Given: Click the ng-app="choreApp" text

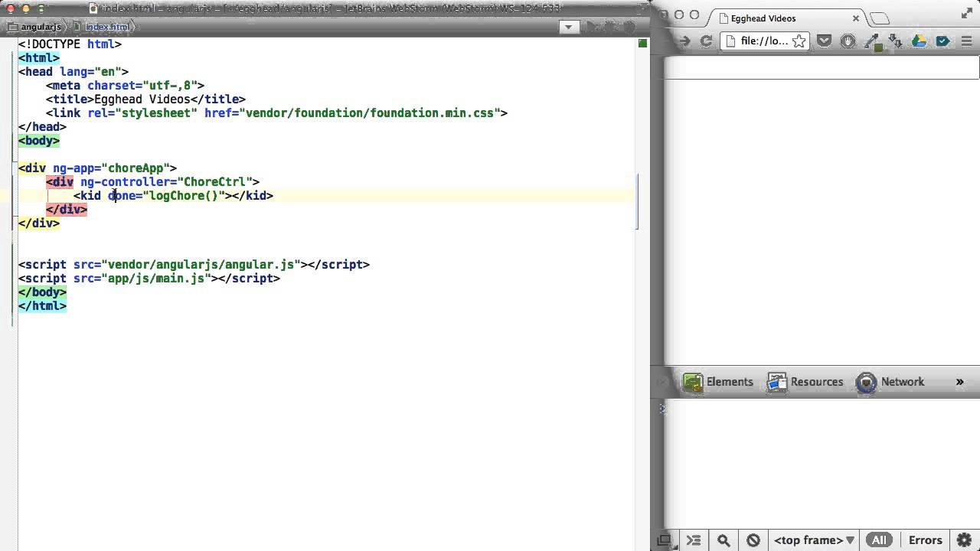Looking at the screenshot, I should tap(111, 168).
